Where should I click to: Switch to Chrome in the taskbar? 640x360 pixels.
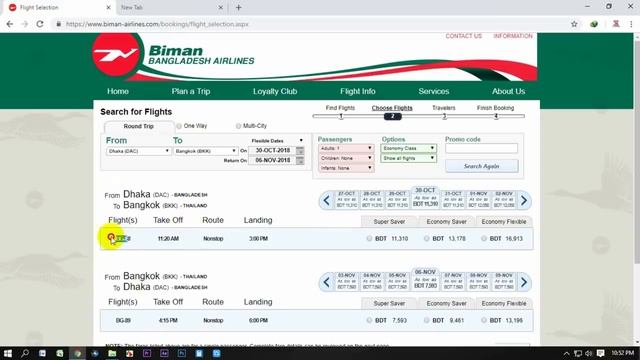[77, 353]
